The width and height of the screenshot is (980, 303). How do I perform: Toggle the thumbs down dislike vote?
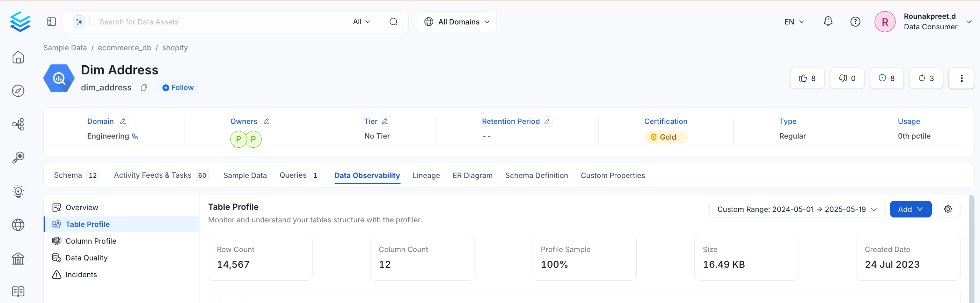pos(847,78)
